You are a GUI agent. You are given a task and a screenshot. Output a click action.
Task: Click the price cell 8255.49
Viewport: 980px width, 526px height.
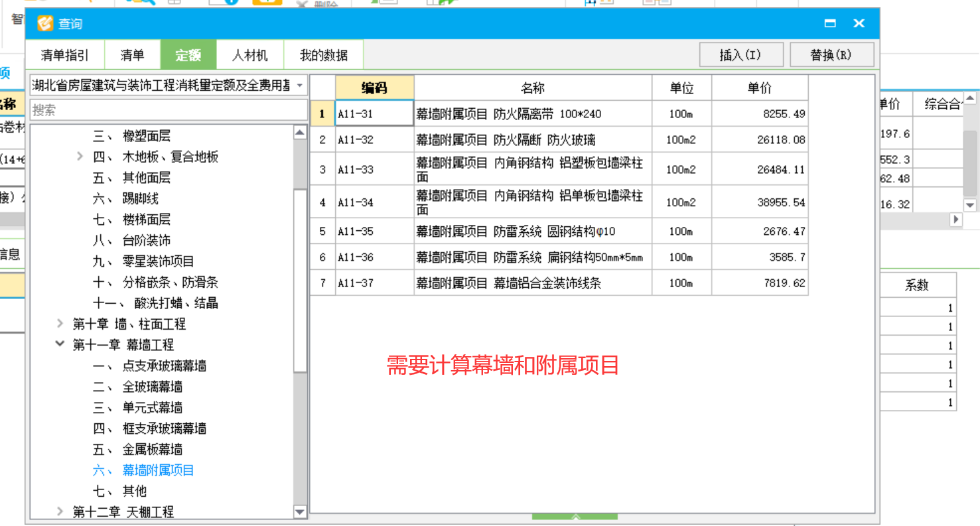click(760, 113)
